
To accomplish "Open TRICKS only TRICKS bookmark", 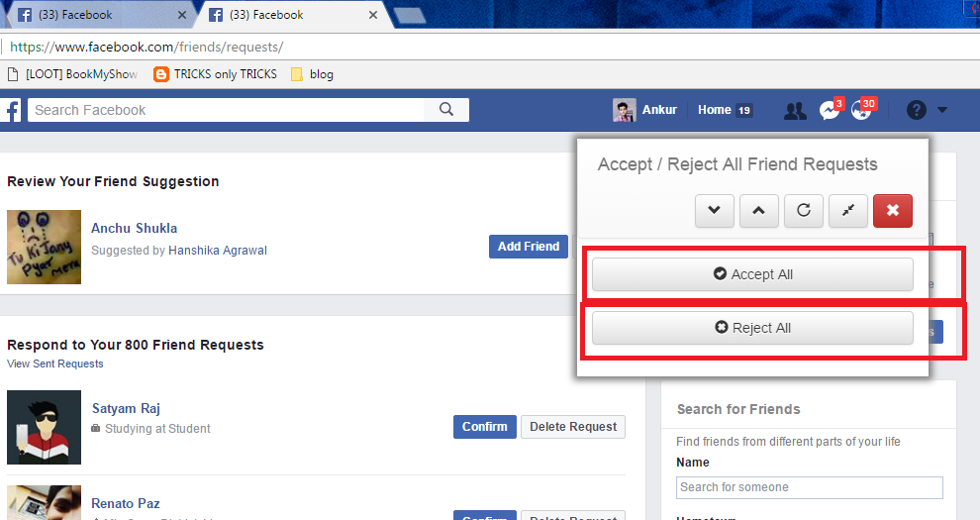I will click(215, 74).
